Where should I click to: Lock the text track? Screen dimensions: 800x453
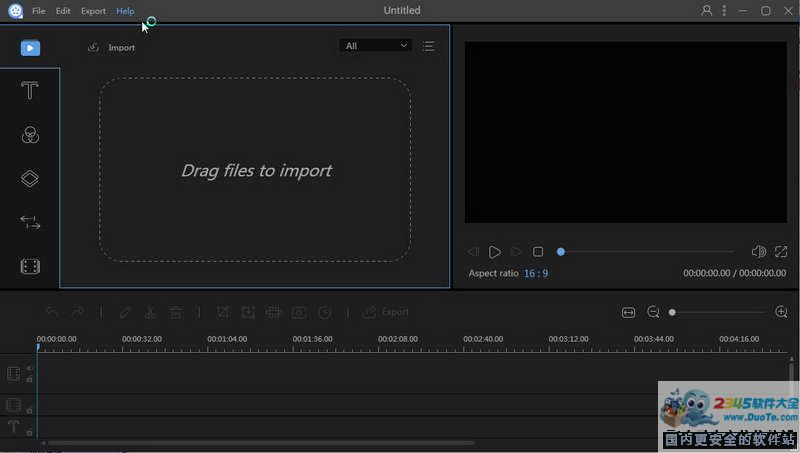pos(29,433)
